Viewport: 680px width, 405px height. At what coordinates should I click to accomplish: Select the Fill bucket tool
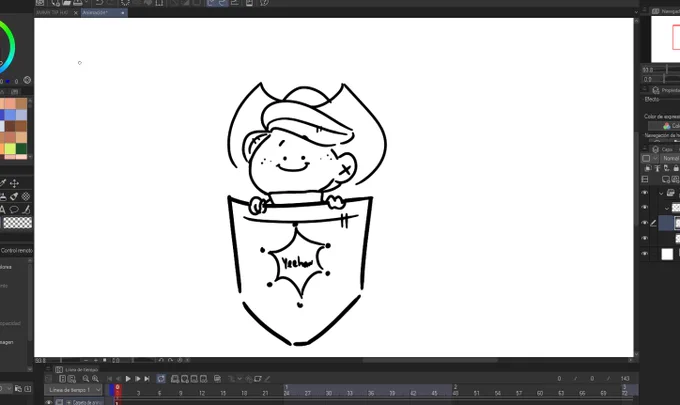tap(14, 196)
